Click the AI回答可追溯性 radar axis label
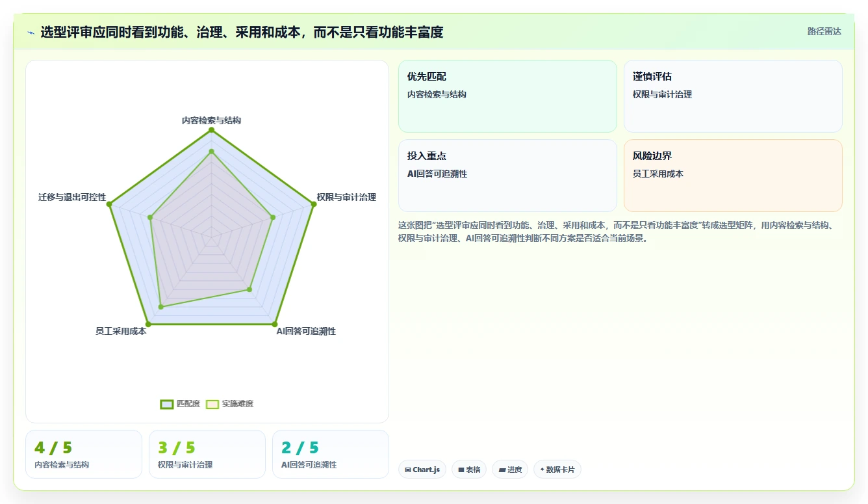The image size is (868, 504). point(306,331)
